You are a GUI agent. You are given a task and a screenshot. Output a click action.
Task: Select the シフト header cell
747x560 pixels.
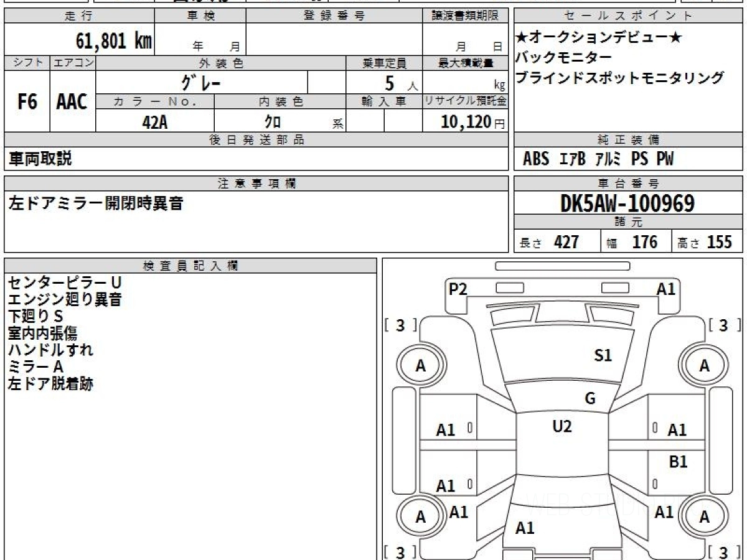pyautogui.click(x=27, y=63)
